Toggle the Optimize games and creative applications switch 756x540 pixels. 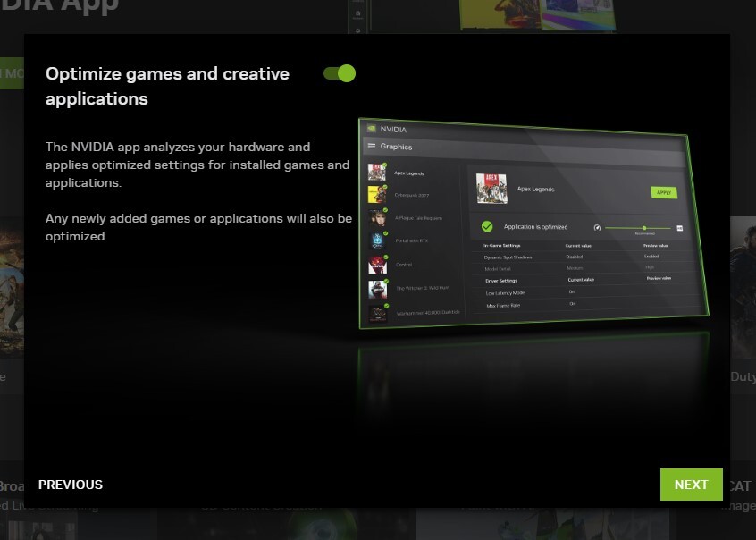(x=340, y=73)
